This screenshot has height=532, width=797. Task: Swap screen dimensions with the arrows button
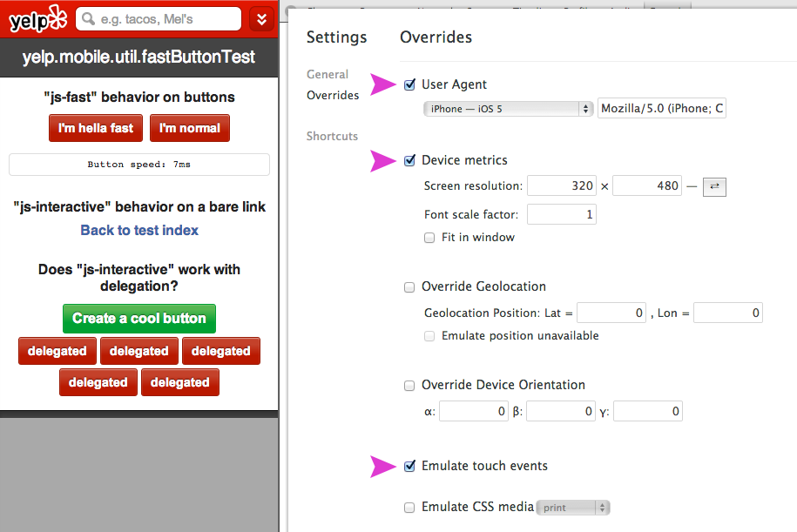click(714, 186)
